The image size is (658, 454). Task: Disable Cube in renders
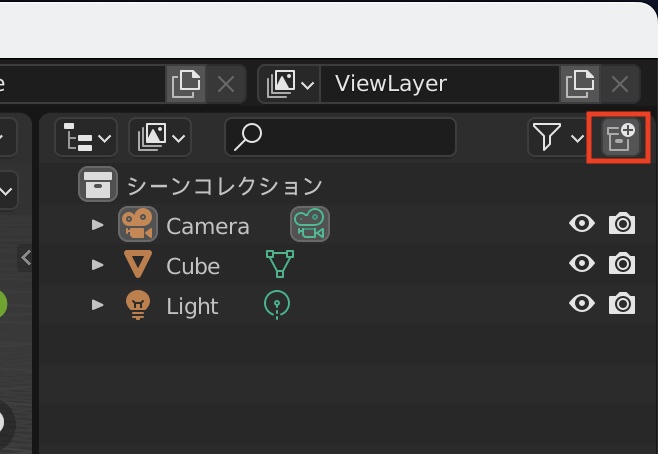coord(622,264)
